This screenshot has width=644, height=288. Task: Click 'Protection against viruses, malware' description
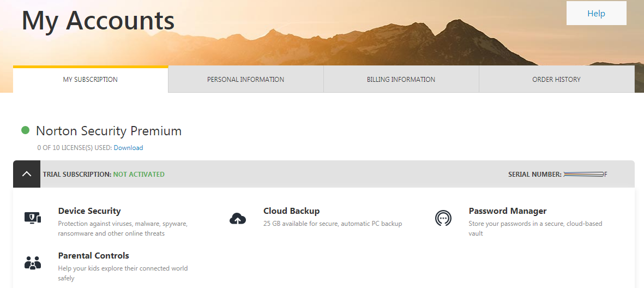click(123, 229)
